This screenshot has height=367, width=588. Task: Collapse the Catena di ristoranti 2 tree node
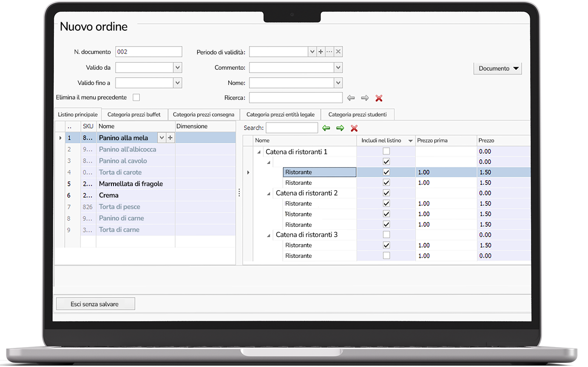click(268, 193)
